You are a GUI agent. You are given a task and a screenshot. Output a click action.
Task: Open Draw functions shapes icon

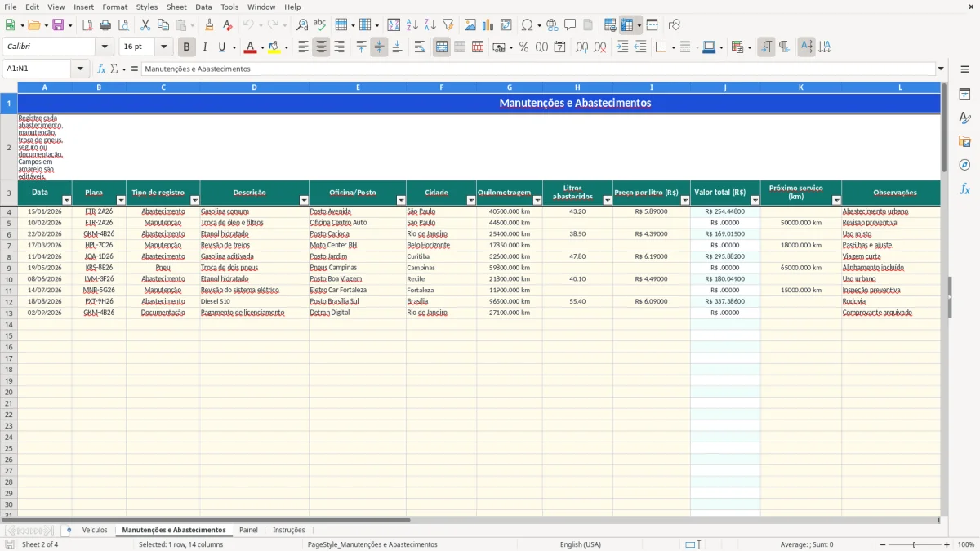[674, 25]
